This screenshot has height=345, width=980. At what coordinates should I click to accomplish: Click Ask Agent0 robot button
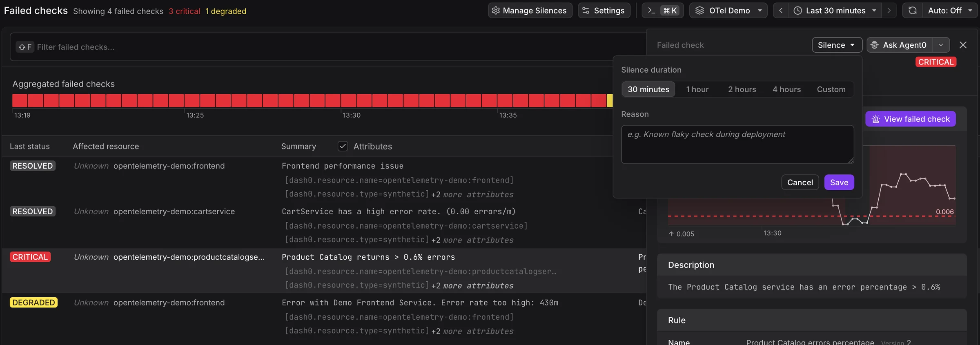pyautogui.click(x=900, y=45)
